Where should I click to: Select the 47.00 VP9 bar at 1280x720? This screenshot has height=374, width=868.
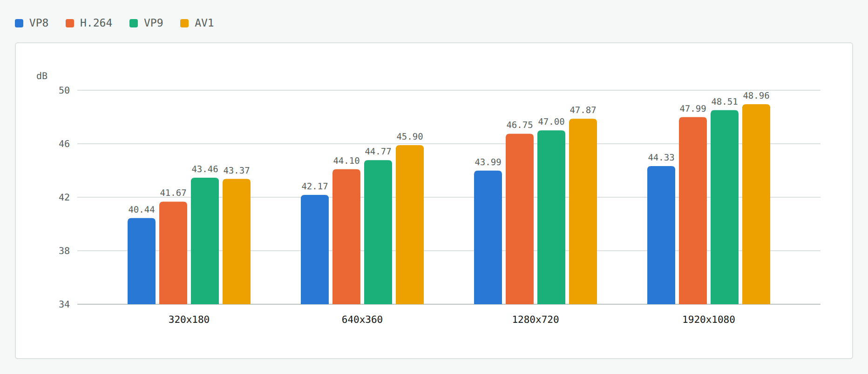pos(551,217)
